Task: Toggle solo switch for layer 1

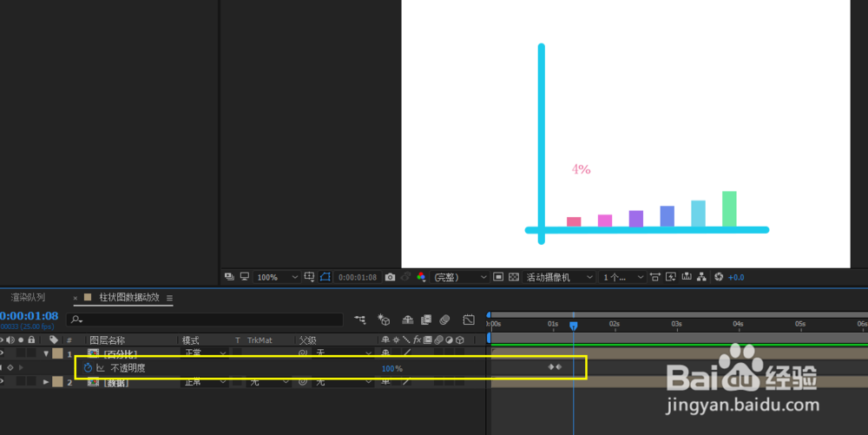Action: click(21, 353)
